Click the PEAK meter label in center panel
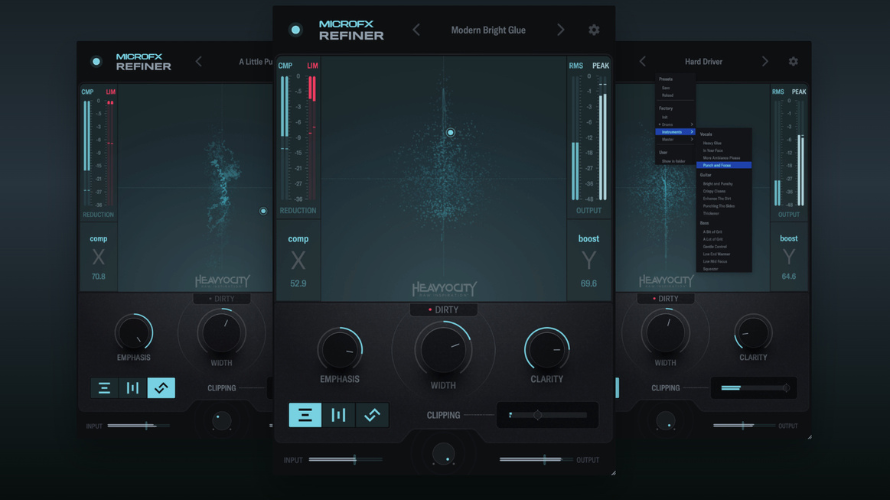The height and width of the screenshot is (500, 890). (x=600, y=66)
